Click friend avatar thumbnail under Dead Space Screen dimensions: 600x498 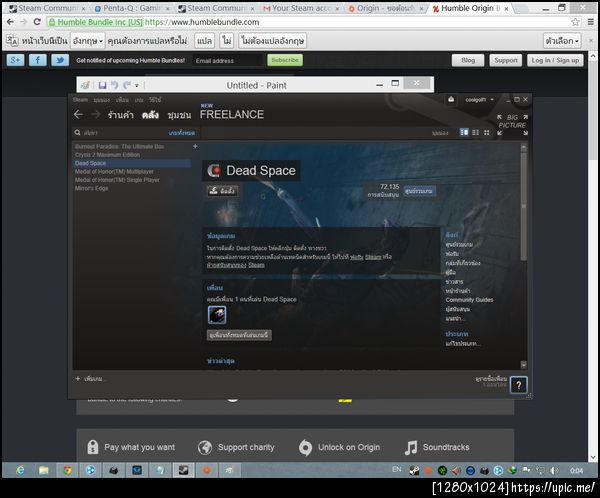217,315
